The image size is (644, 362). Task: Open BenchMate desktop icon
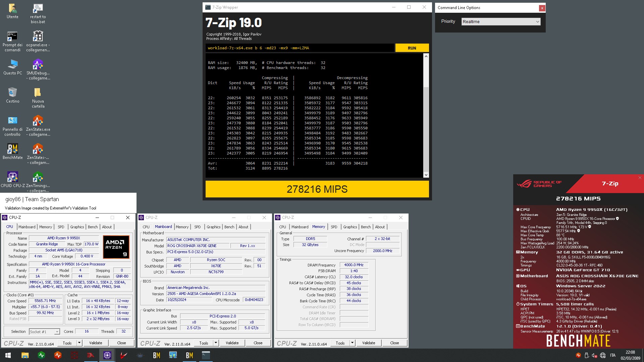tap(12, 152)
